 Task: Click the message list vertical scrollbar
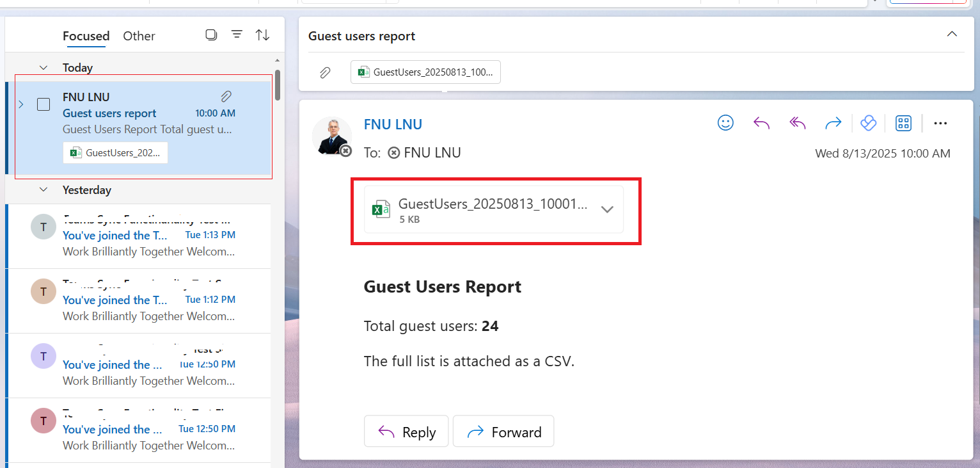coord(278,85)
